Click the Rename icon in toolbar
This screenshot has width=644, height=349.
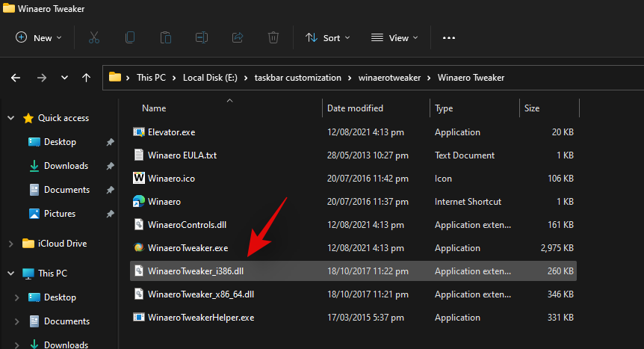(202, 37)
